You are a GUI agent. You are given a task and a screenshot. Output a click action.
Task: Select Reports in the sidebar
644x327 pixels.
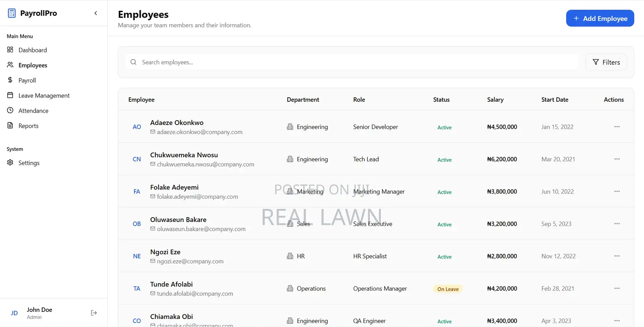coord(29,126)
